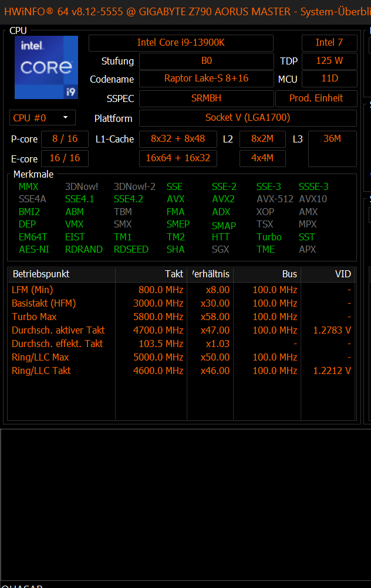Viewport: 371px width, 588px height.
Task: Select the Durchsch. effekt. Takt row
Action: (181, 344)
